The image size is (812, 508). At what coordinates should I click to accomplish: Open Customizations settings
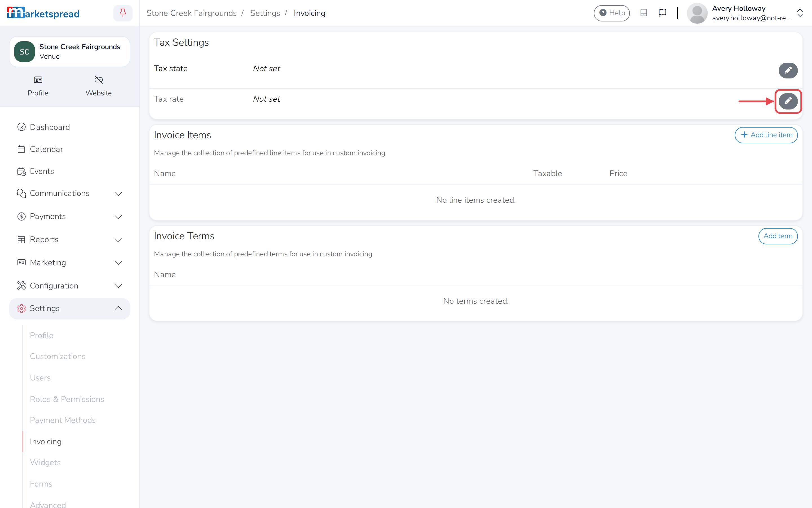tap(58, 356)
